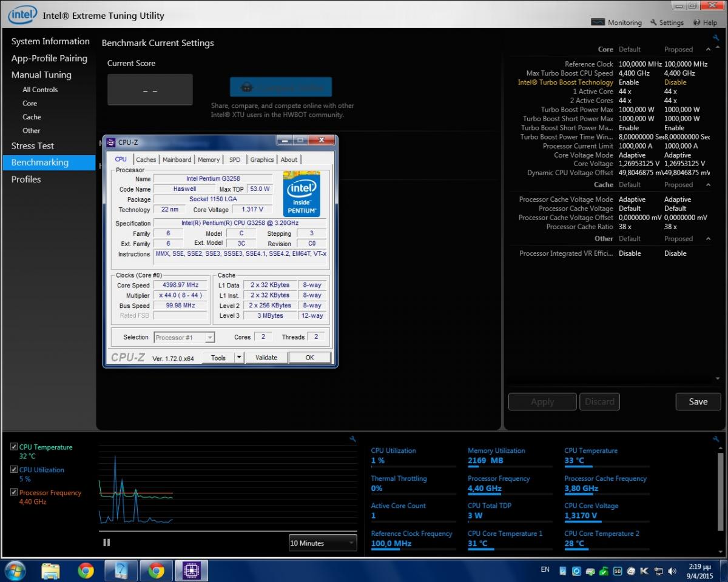Click the blue circle tray icon

coord(576,570)
